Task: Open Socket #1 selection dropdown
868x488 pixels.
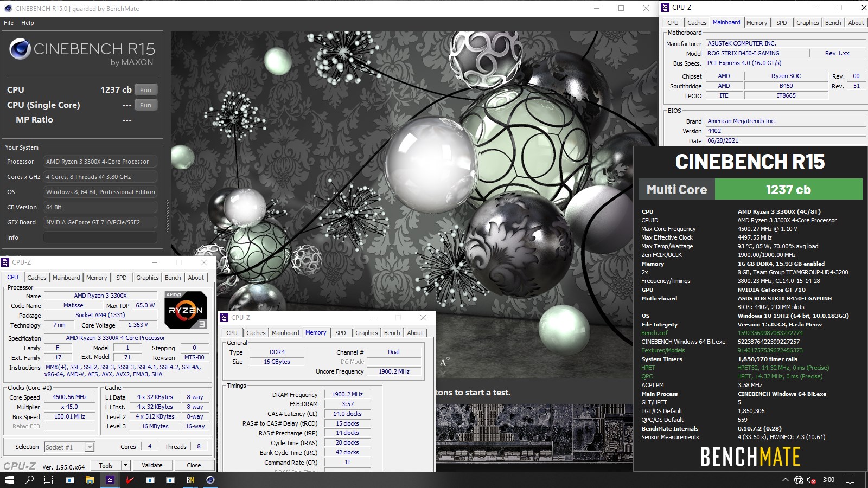Action: point(69,447)
